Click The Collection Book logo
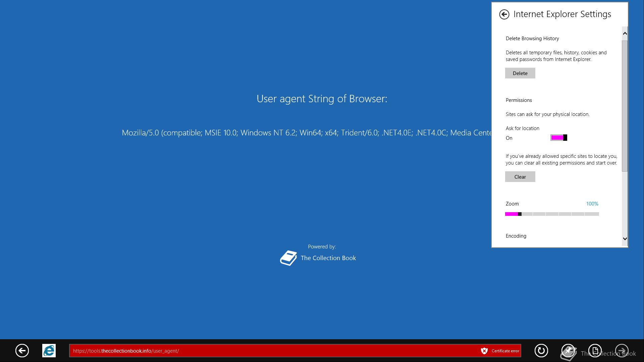Image resolution: width=644 pixels, height=362 pixels. pos(288,258)
